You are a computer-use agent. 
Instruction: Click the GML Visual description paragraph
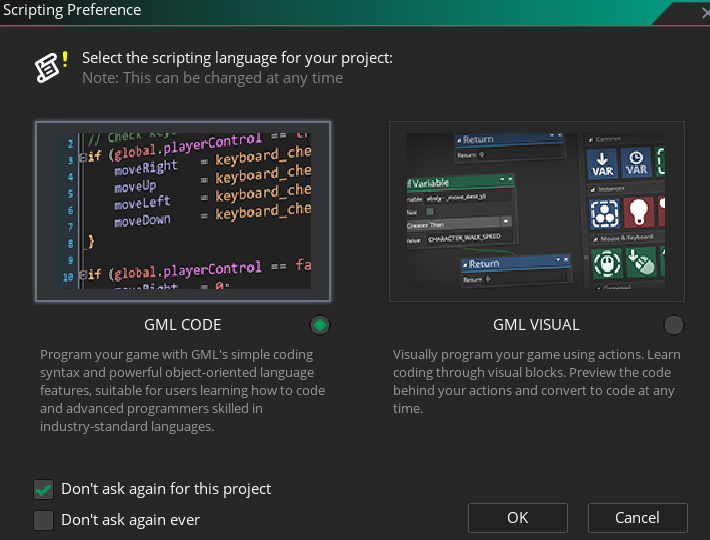point(537,381)
